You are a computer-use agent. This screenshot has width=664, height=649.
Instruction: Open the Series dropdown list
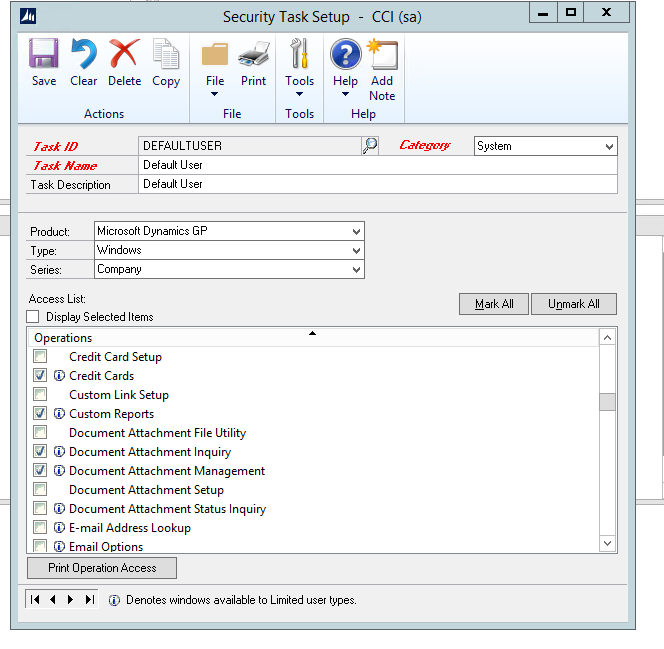[x=356, y=270]
